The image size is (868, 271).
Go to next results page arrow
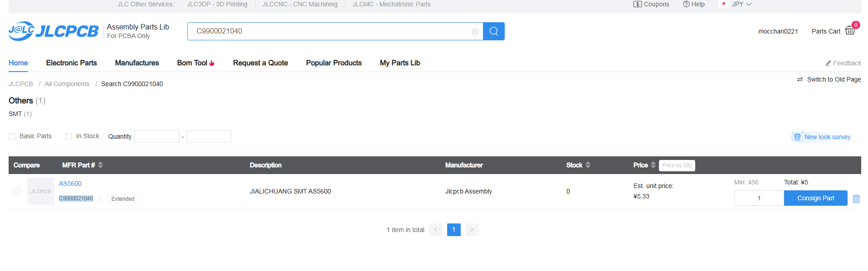[x=472, y=230]
